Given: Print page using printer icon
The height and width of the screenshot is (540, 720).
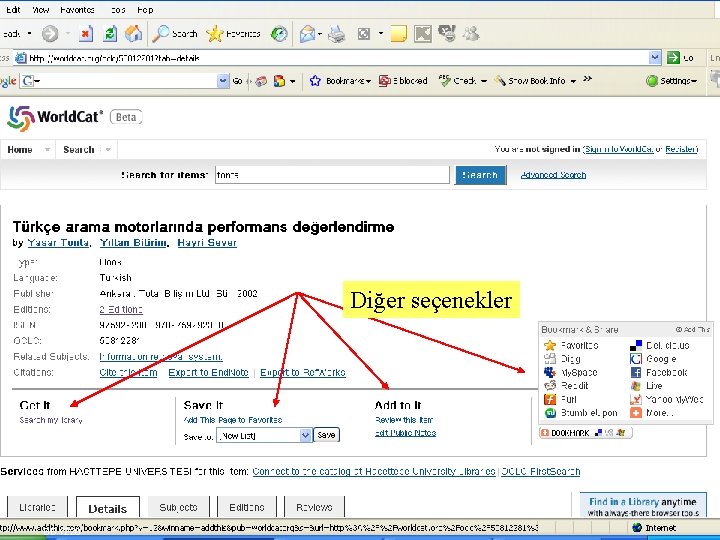Looking at the screenshot, I should click(337, 34).
